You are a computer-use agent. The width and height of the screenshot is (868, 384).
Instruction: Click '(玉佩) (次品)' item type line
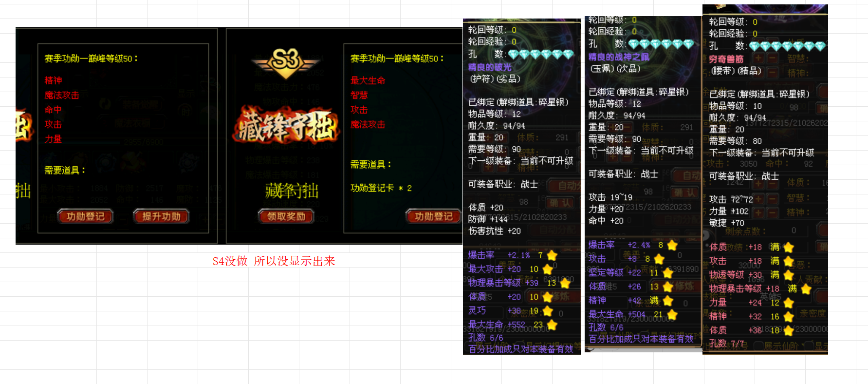[x=615, y=69]
